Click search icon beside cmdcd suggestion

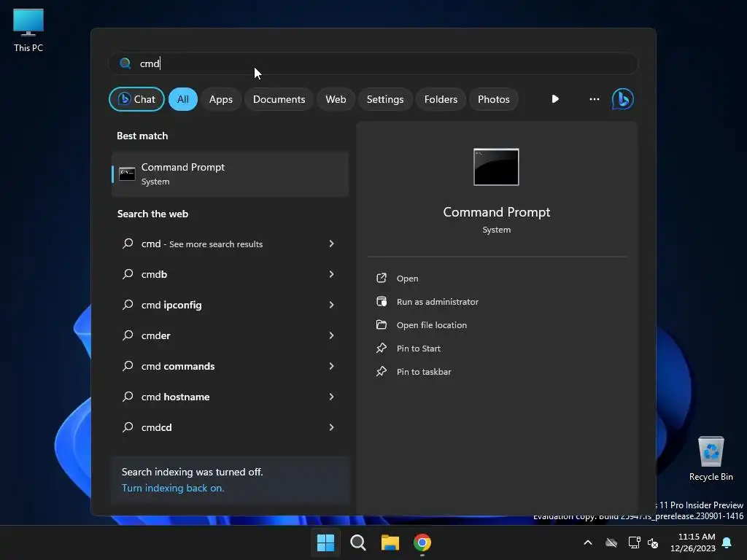pos(128,427)
